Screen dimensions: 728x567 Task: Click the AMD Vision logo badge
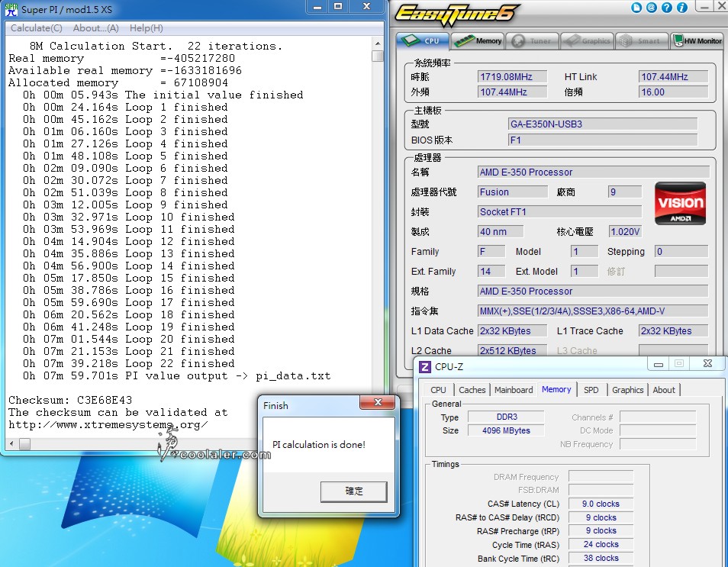(680, 204)
